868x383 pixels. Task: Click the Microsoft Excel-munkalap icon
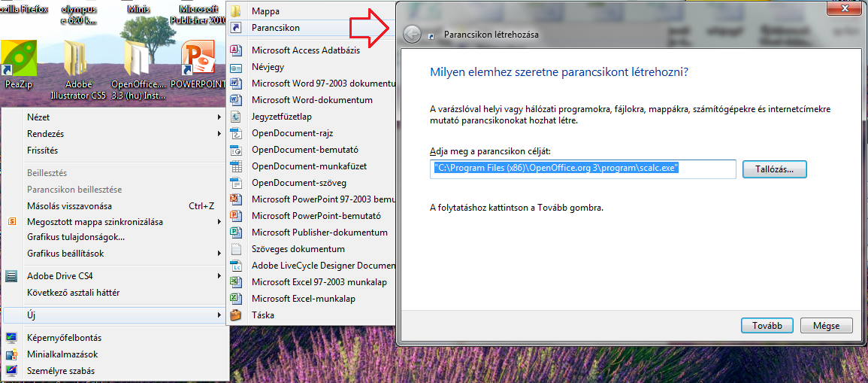[237, 298]
